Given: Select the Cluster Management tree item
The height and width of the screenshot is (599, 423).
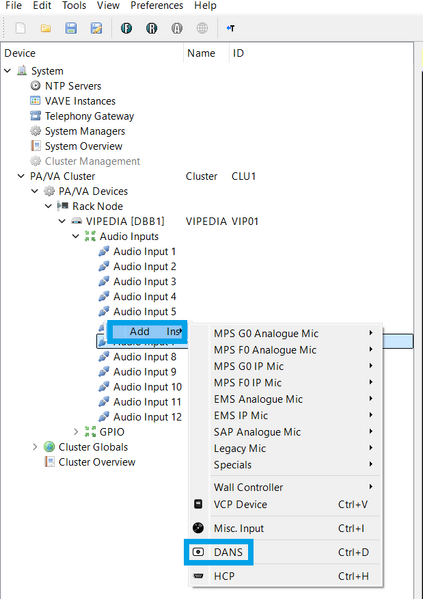Looking at the screenshot, I should pyautogui.click(x=92, y=161).
